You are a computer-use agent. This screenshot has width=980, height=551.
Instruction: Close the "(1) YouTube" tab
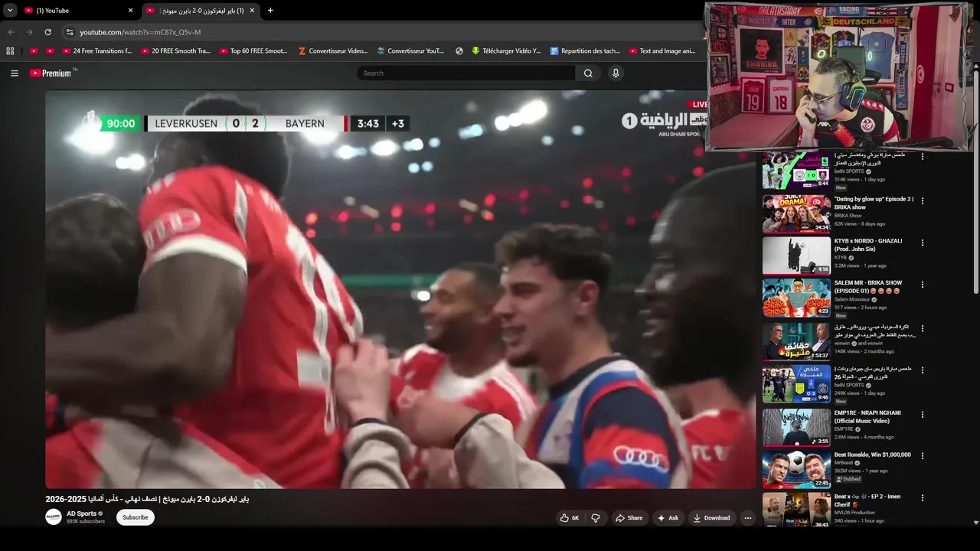click(x=130, y=11)
